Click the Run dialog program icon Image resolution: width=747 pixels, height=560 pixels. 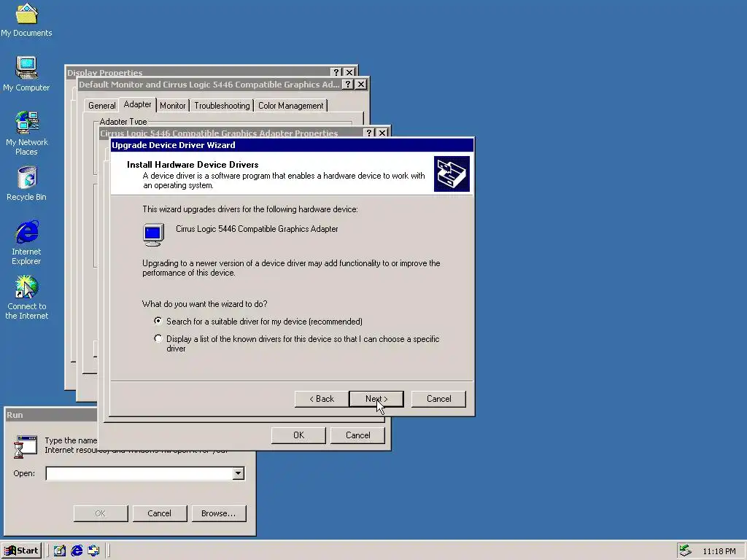(x=26, y=447)
